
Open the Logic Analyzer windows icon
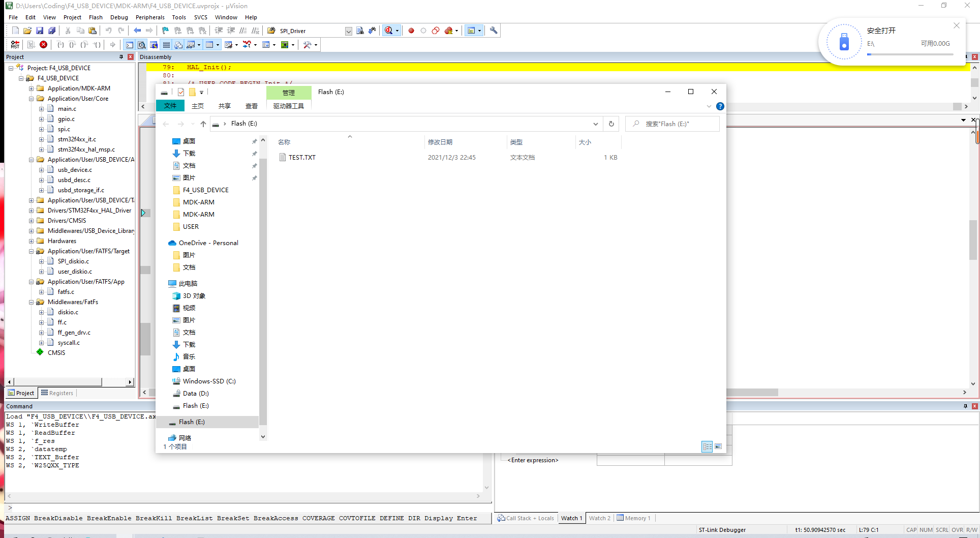click(x=247, y=45)
